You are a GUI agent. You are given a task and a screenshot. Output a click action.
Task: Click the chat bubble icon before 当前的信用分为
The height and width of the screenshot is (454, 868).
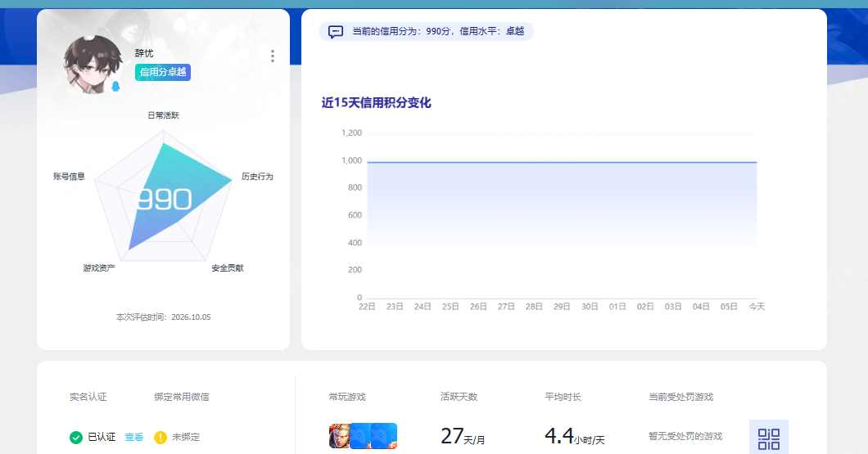click(x=336, y=32)
